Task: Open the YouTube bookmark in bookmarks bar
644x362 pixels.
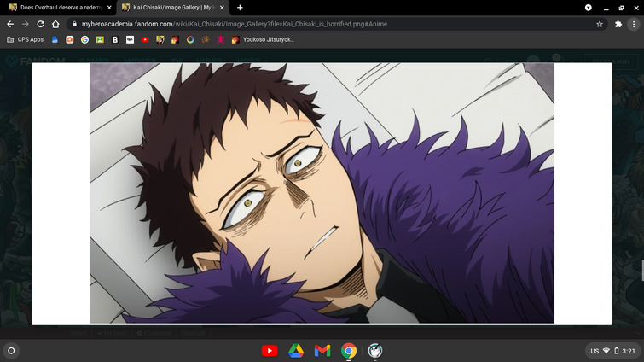Action: tap(145, 39)
